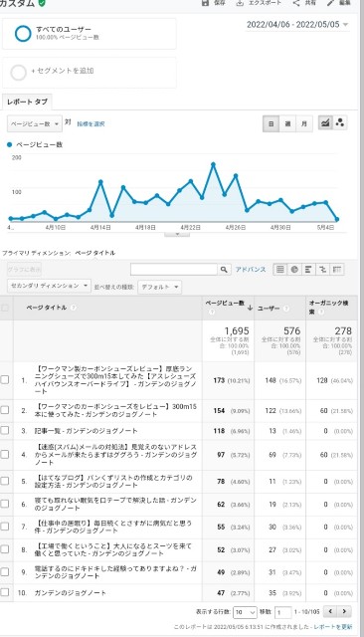Image resolution: width=364 pixels, height=637 pixels.
Task: Click help icon next to ページ タイトル header
Action: pos(74,308)
